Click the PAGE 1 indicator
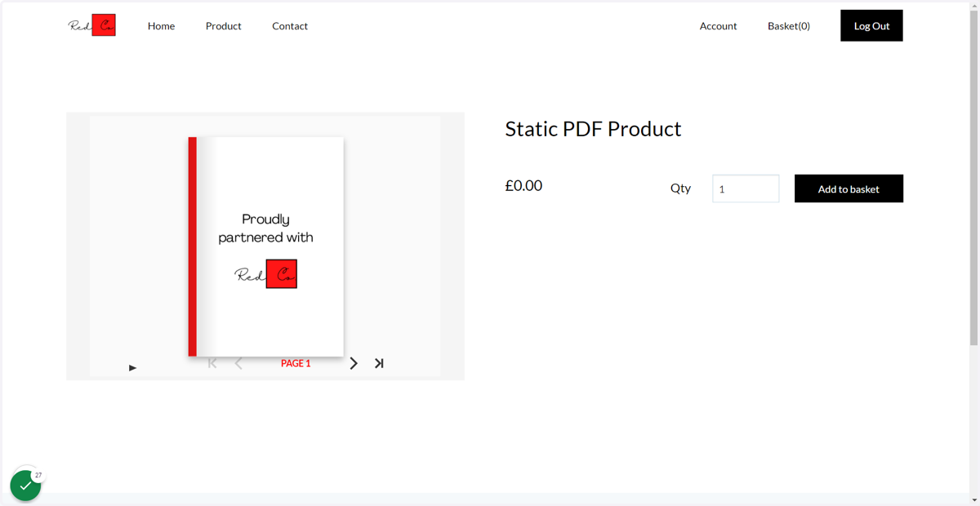This screenshot has width=980, height=506. point(296,363)
